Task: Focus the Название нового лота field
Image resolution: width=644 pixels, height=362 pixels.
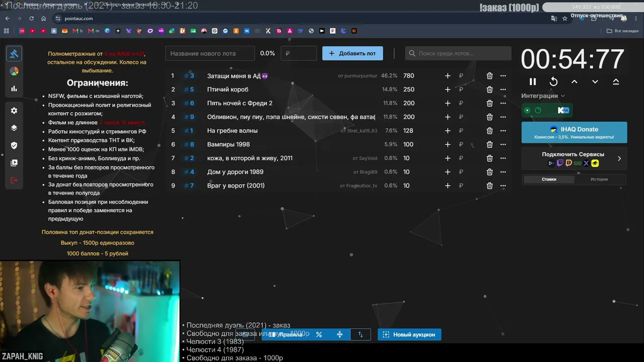Action: 210,53
